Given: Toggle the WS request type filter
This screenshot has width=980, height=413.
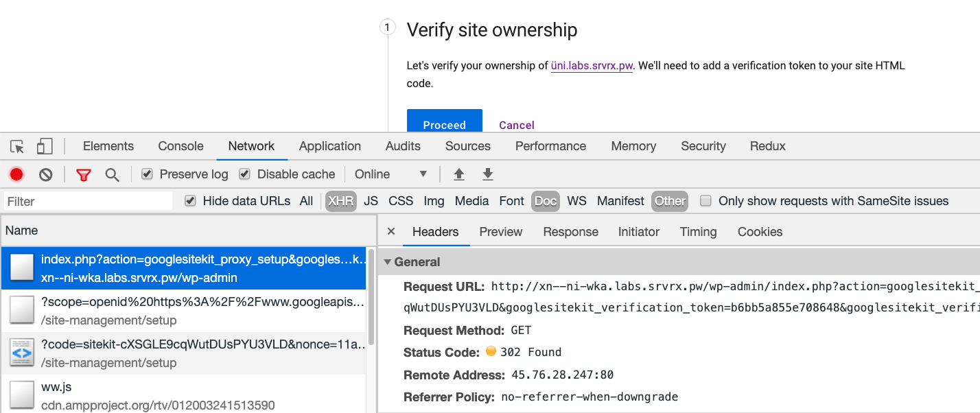Looking at the screenshot, I should [576, 201].
